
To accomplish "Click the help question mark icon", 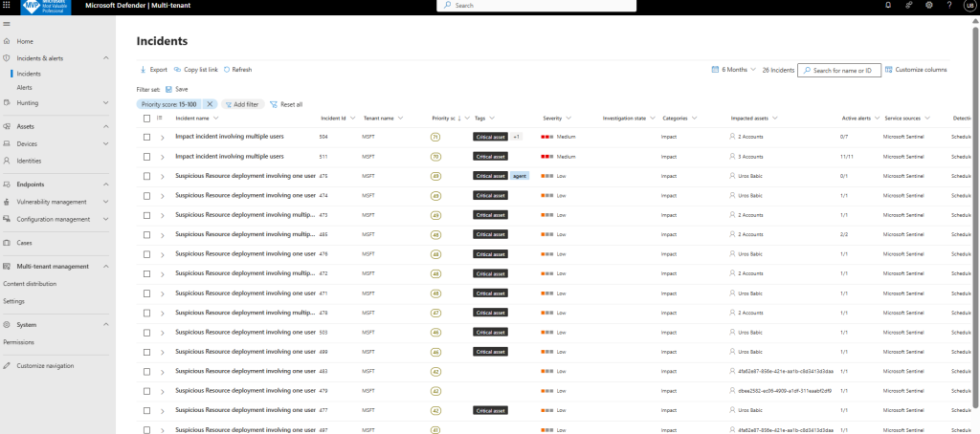I will point(948,6).
